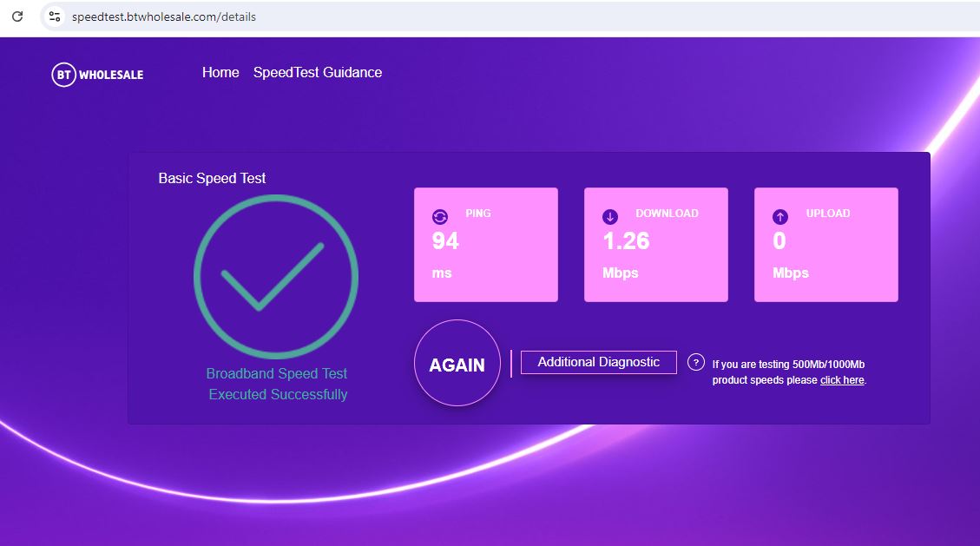The height and width of the screenshot is (546, 980).
Task: Open the SpeedTest Guidance menu item
Action: tap(318, 72)
